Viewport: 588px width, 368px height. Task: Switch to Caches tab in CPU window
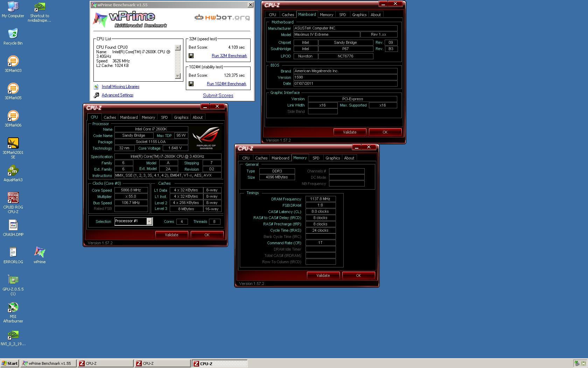110,117
